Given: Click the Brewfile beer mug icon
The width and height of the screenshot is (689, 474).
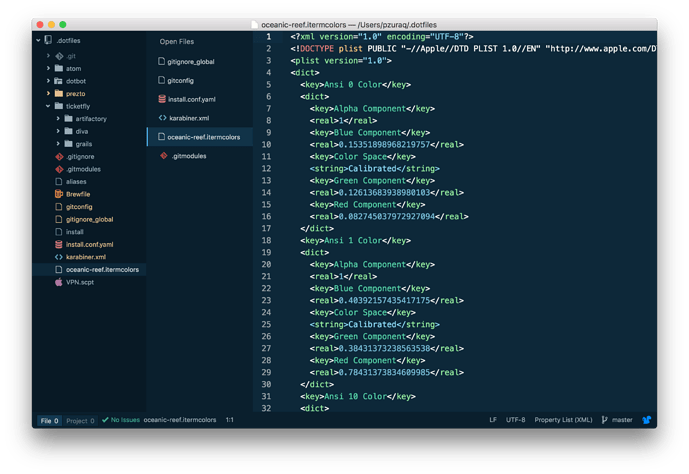Looking at the screenshot, I should 59,194.
